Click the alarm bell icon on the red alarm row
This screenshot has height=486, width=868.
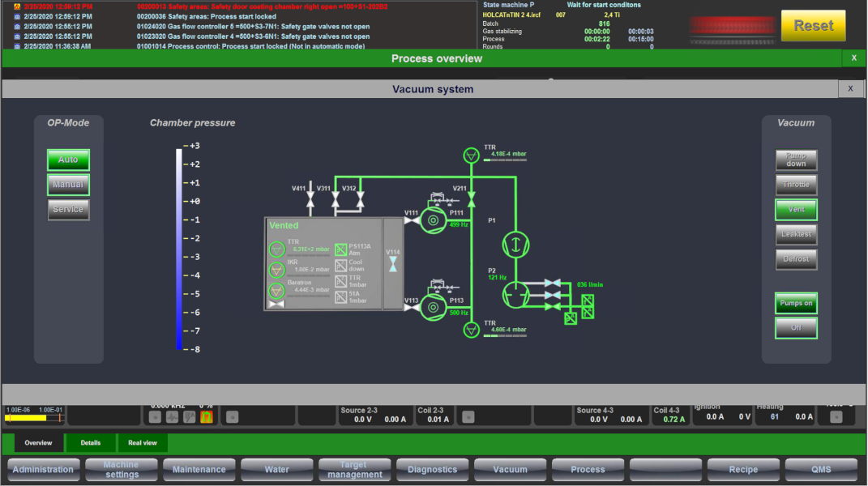[x=16, y=6]
